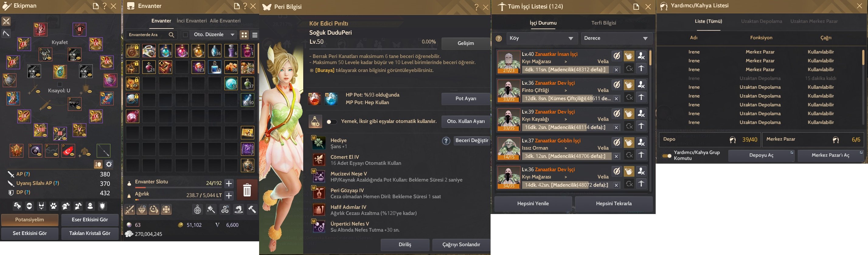The width and height of the screenshot is (868, 255).
Task: Switch inventory to grid view icon
Action: (x=244, y=35)
